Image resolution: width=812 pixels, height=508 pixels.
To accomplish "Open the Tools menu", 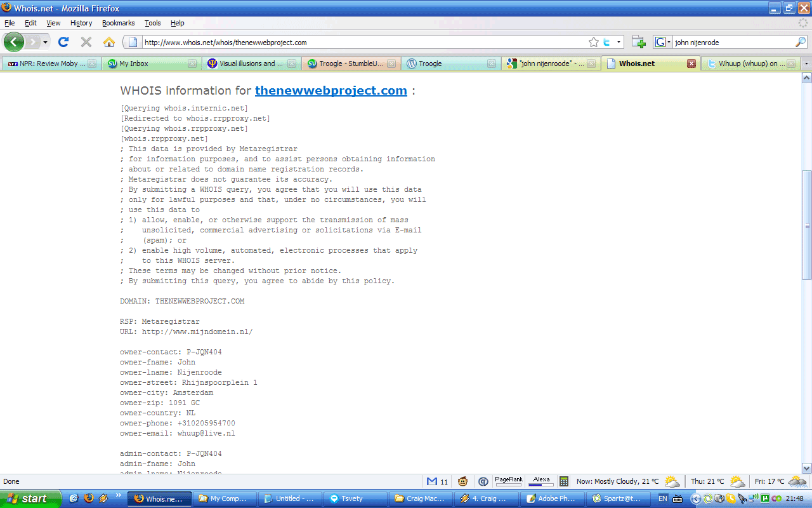I will tap(152, 23).
